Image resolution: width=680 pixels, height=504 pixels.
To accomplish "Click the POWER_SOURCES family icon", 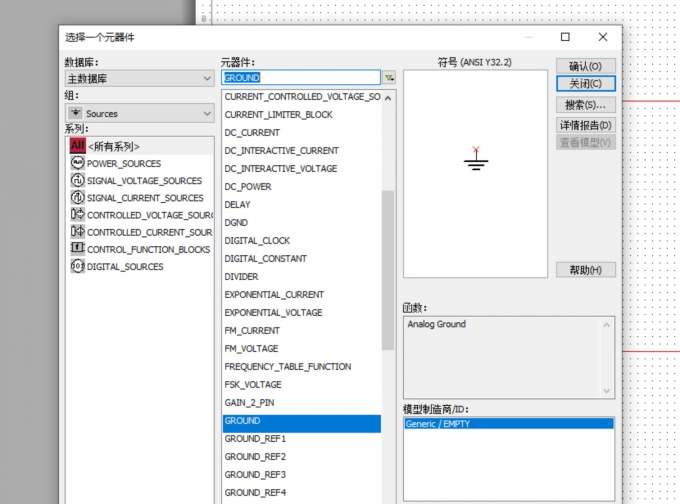I will pyautogui.click(x=77, y=163).
